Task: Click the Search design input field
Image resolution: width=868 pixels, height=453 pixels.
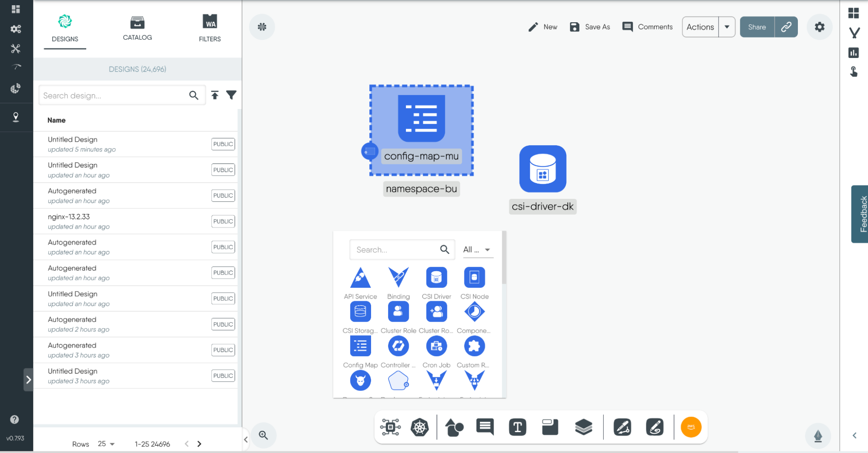Action: pyautogui.click(x=114, y=95)
